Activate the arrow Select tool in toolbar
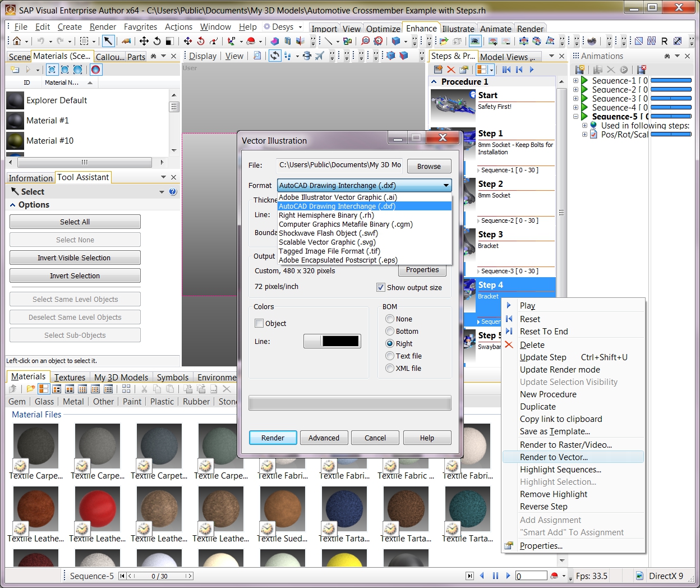Screen dimensions: 700x588 [x=108, y=41]
